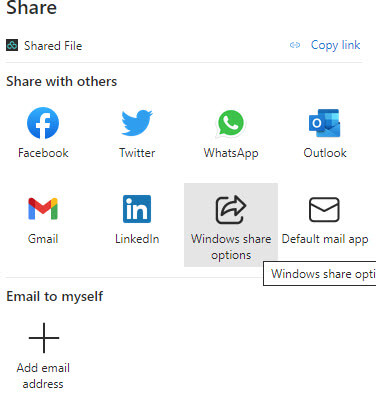
Task: Click the Twitter bird icon
Action: pos(137,123)
